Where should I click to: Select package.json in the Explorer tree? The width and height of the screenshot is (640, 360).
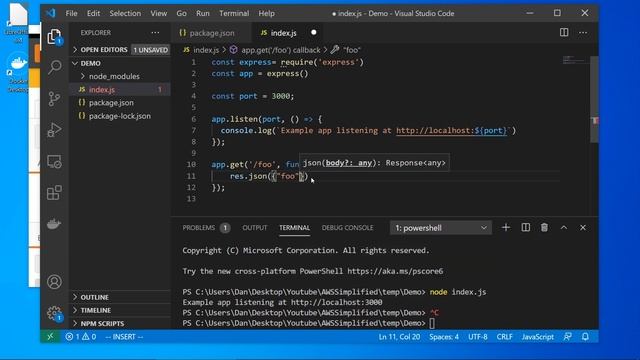pyautogui.click(x=120, y=102)
